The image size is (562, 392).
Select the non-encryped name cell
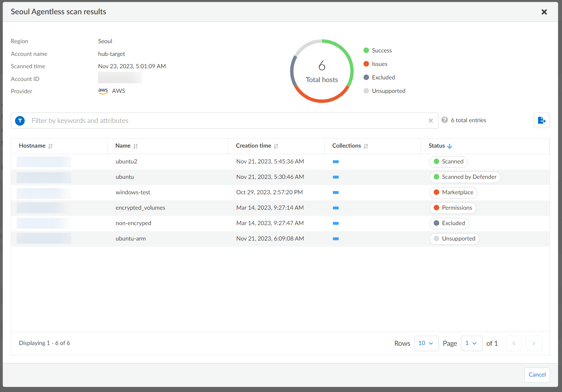tap(133, 223)
